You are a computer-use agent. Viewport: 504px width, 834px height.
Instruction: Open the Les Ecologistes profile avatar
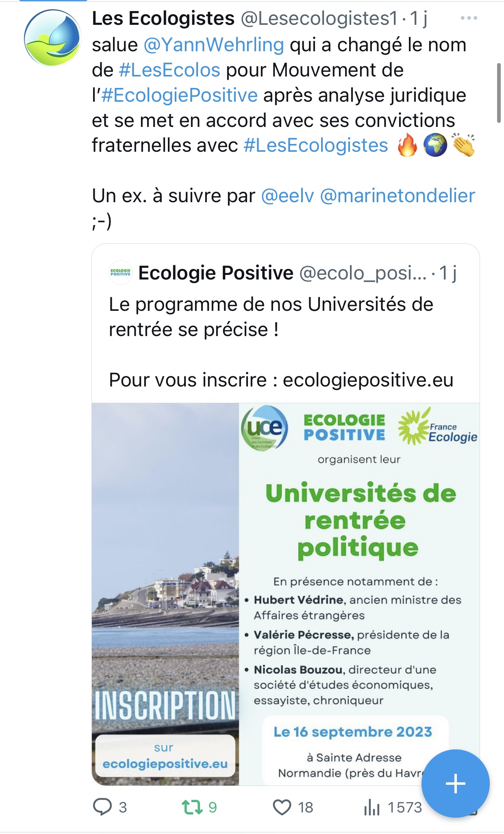coord(52,38)
